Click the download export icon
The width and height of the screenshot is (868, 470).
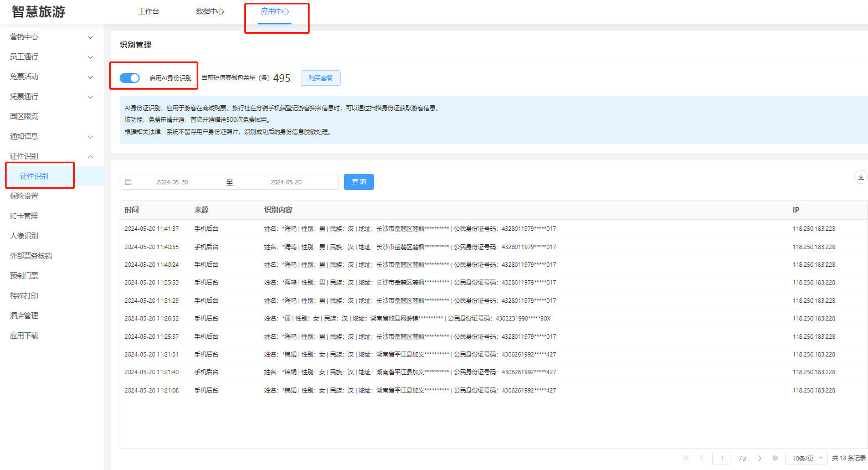point(860,177)
